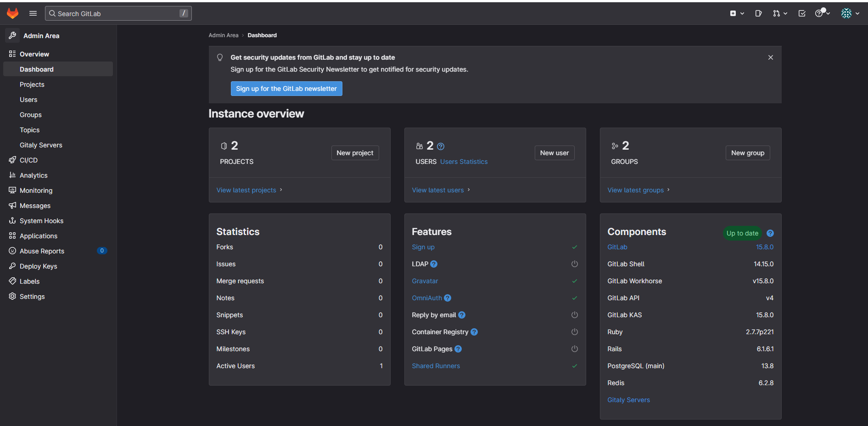Click the Analytics chart icon
The image size is (868, 426).
[12, 175]
